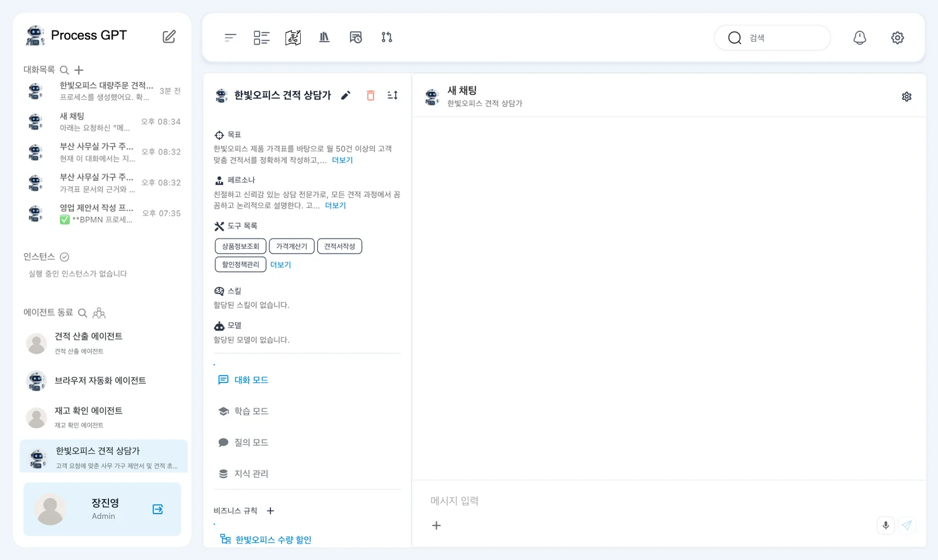The image size is (938, 560).
Task: Click the 상품정보조회 tool chip
Action: pyautogui.click(x=240, y=246)
